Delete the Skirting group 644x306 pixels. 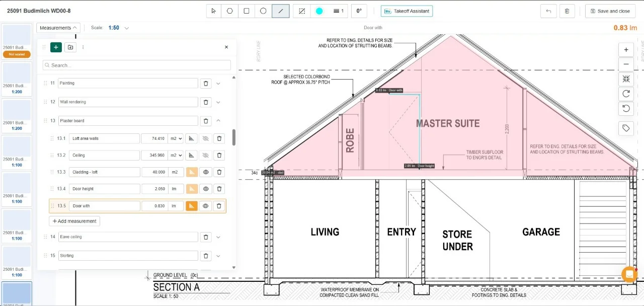pos(206,256)
